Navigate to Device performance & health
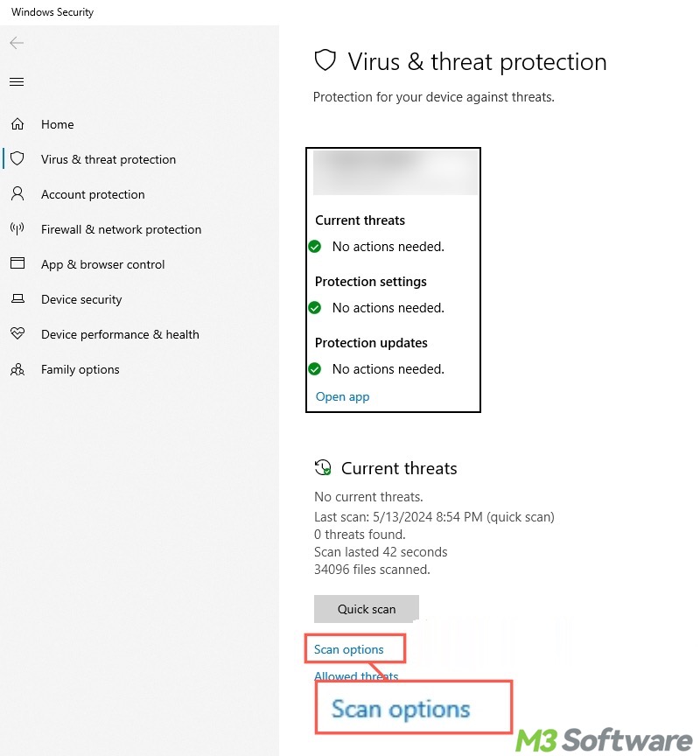The image size is (700, 756). coord(120,334)
